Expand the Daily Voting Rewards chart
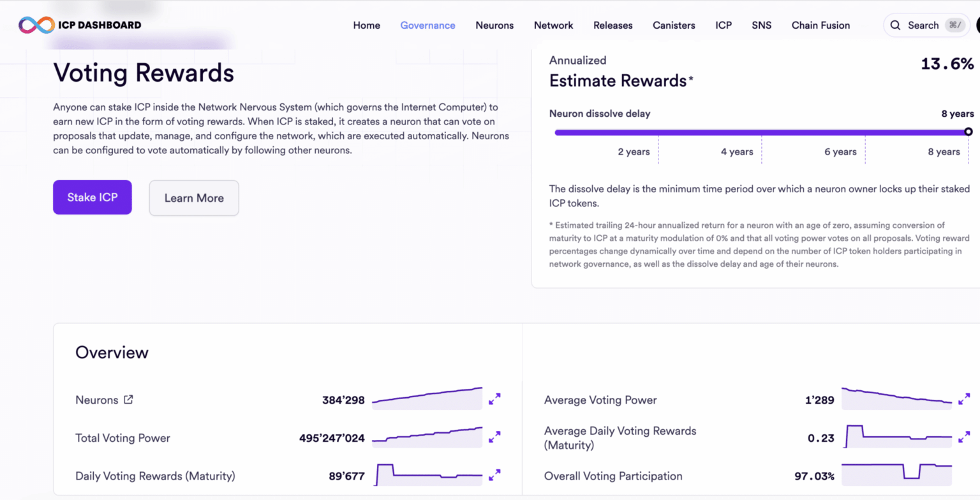The width and height of the screenshot is (980, 500). point(494,475)
